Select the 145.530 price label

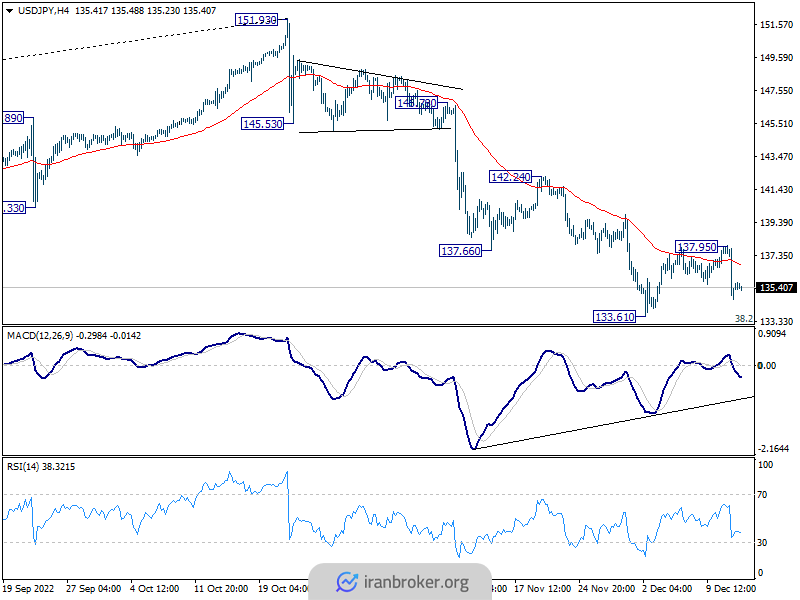pos(263,124)
